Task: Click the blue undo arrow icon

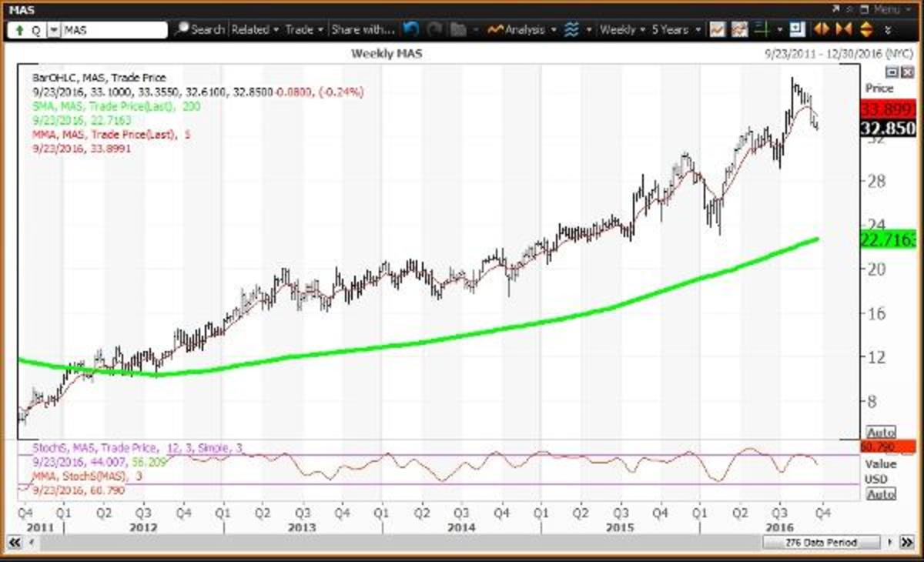Action: tap(411, 29)
